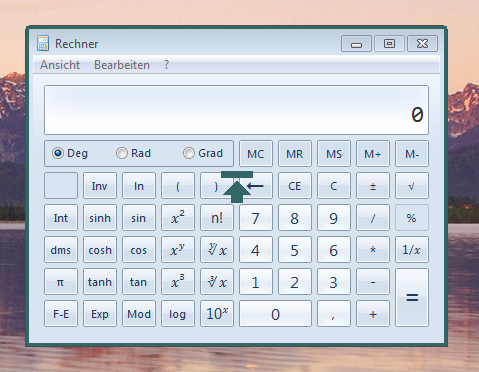The image size is (479, 372).
Task: Open the Bearbeiten menu
Action: [122, 65]
